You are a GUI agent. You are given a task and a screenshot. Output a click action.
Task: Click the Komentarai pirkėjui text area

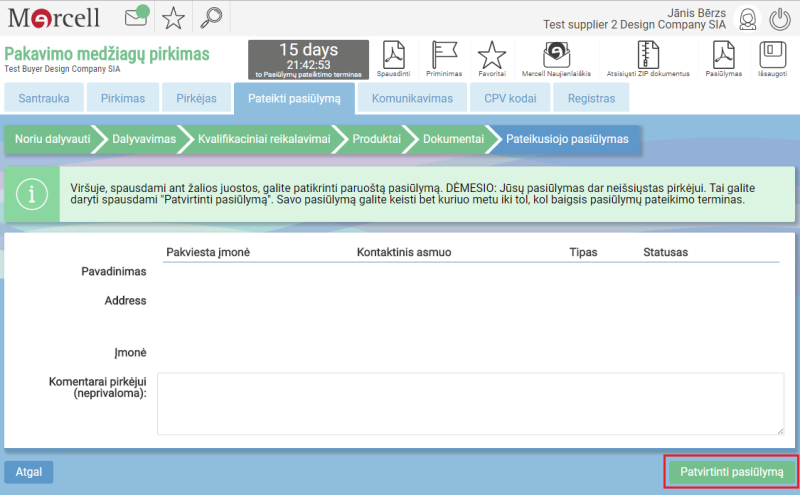click(x=470, y=404)
